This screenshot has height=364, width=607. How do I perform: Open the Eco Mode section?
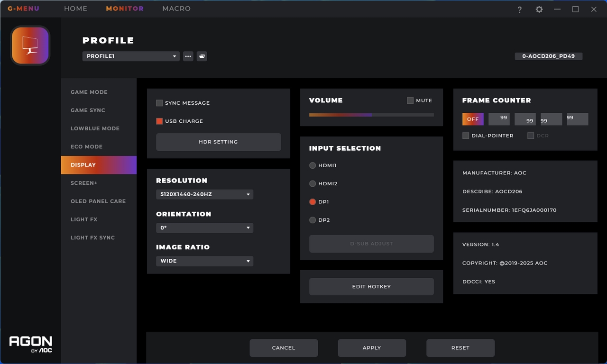(99, 147)
